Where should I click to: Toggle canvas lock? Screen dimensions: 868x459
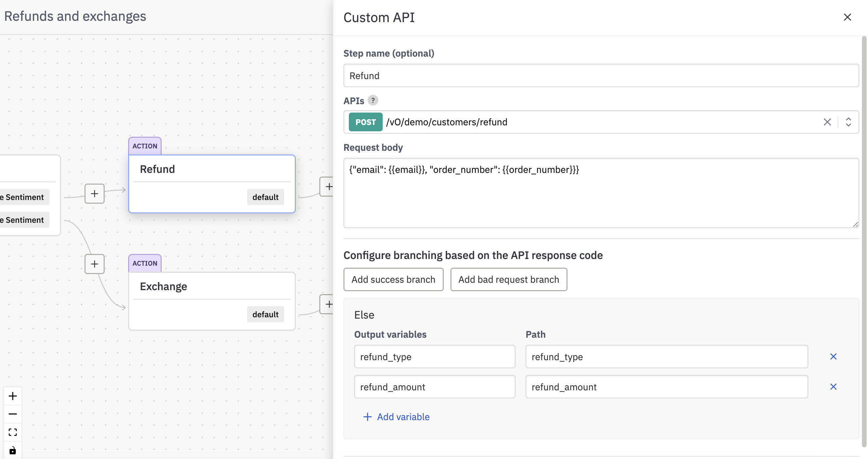tap(13, 450)
